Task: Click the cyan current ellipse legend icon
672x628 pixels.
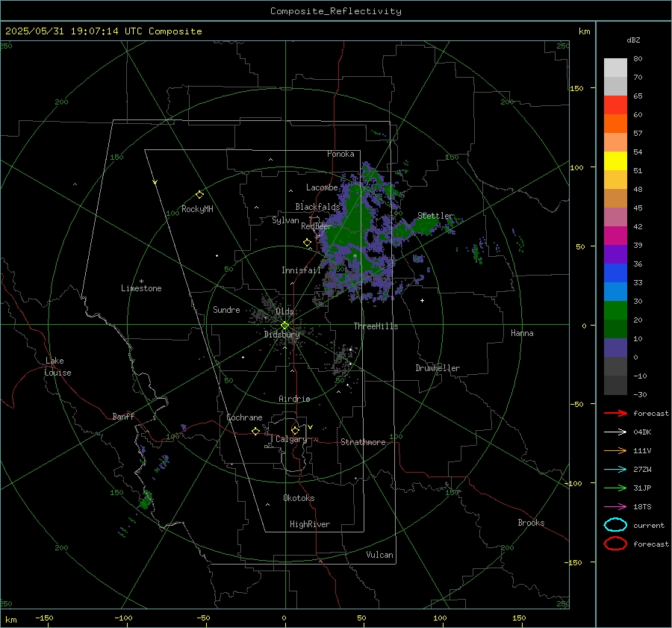Action: click(x=615, y=525)
